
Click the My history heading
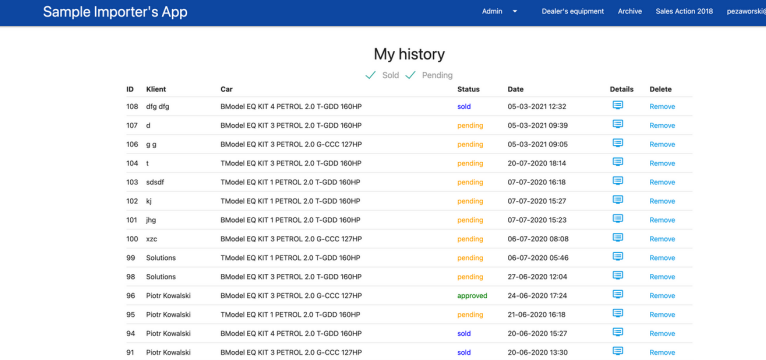coord(409,54)
